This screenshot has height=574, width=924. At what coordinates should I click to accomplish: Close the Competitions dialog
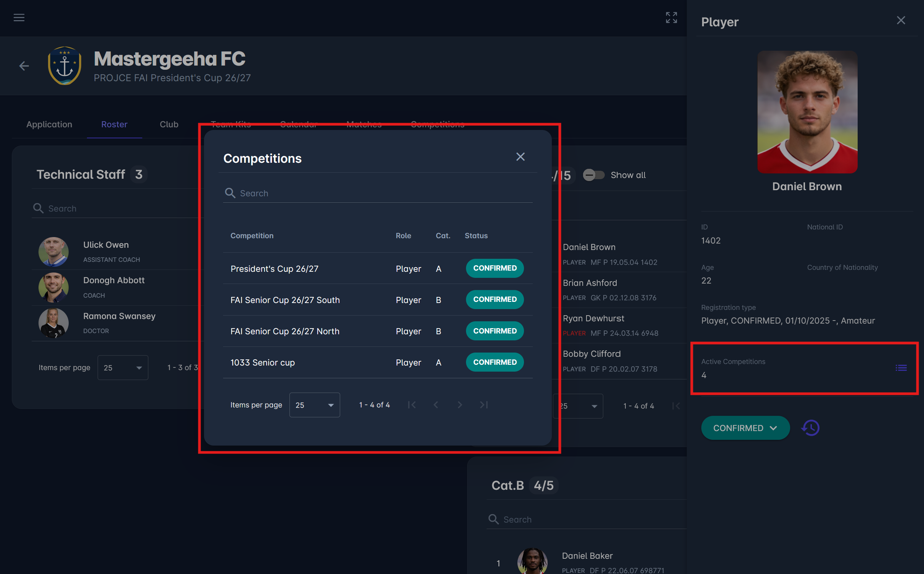coord(520,157)
